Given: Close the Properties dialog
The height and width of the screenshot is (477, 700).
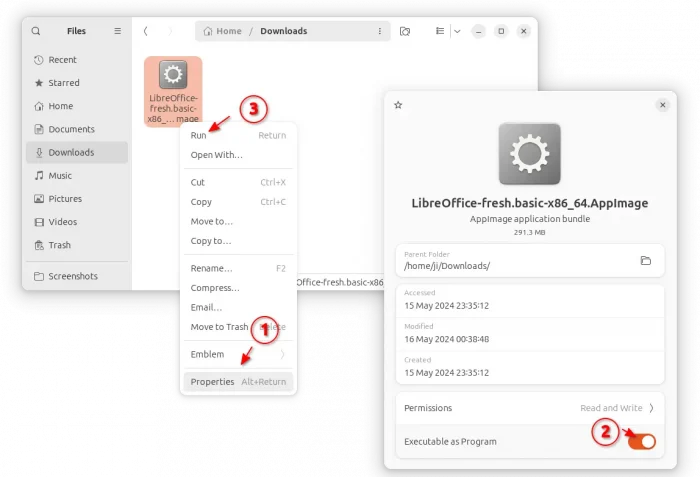Looking at the screenshot, I should click(662, 105).
